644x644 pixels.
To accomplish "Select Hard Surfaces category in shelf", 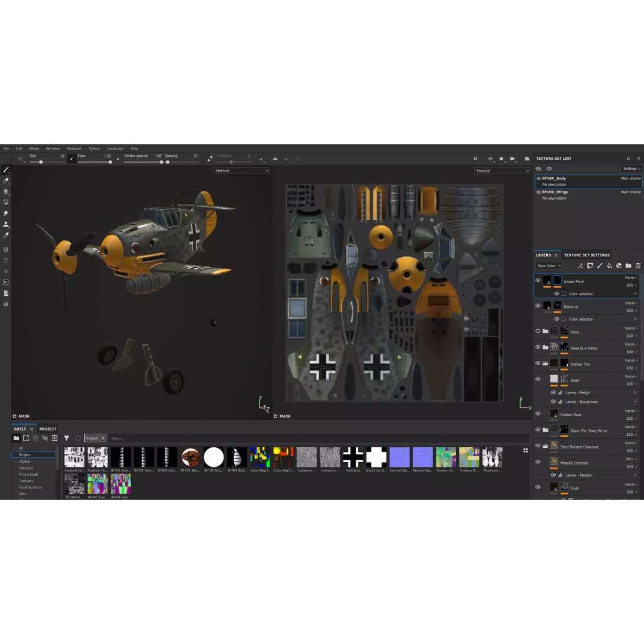I will (x=30, y=488).
